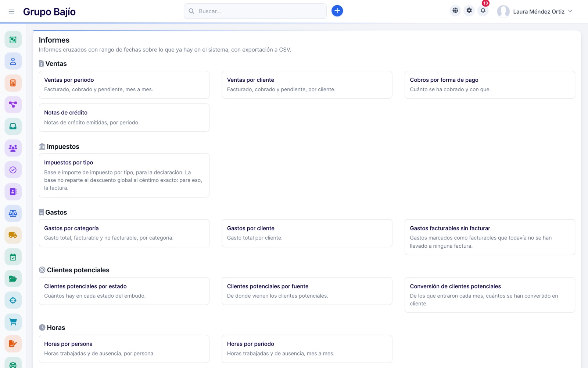Open Clientes potenciales por fuente report
The width and height of the screenshot is (588, 368).
(307, 291)
